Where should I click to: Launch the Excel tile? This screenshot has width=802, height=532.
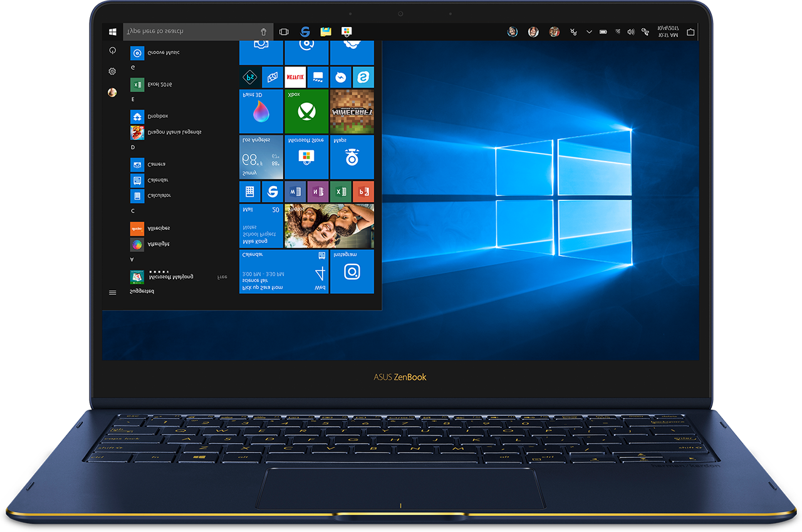[x=341, y=192]
